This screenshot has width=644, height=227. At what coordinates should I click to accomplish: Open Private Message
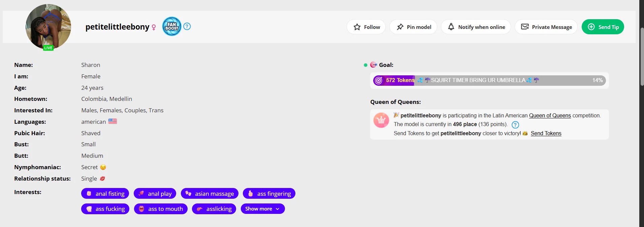tap(546, 27)
